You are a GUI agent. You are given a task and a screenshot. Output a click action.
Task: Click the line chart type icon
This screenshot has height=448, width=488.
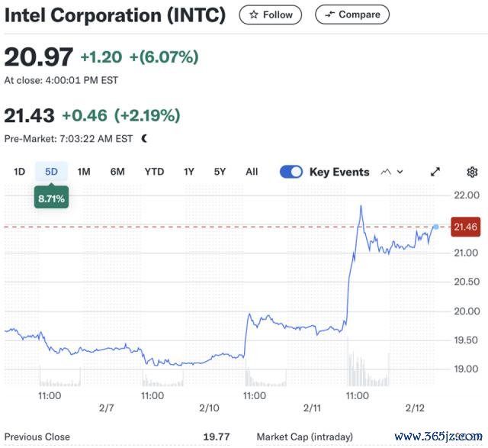386,172
